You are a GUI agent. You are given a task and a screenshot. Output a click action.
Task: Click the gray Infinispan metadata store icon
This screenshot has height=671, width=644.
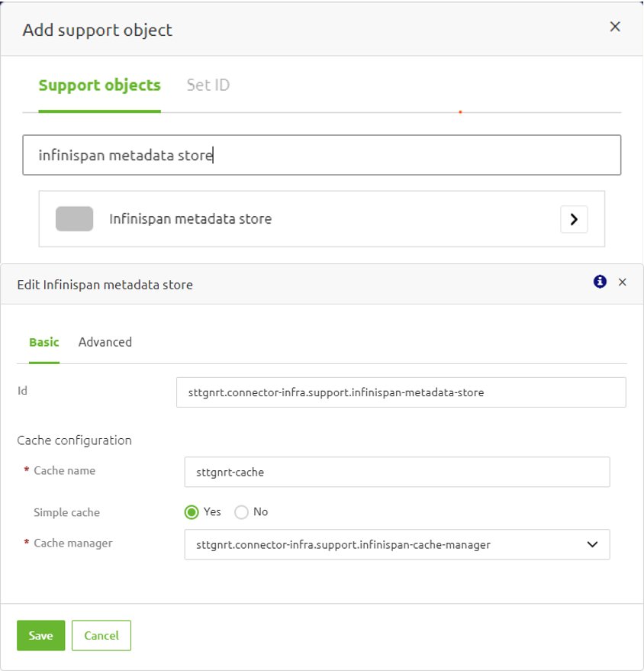74,219
